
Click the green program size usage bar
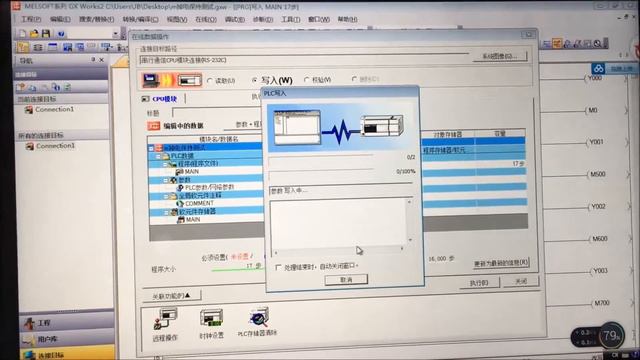point(239,270)
